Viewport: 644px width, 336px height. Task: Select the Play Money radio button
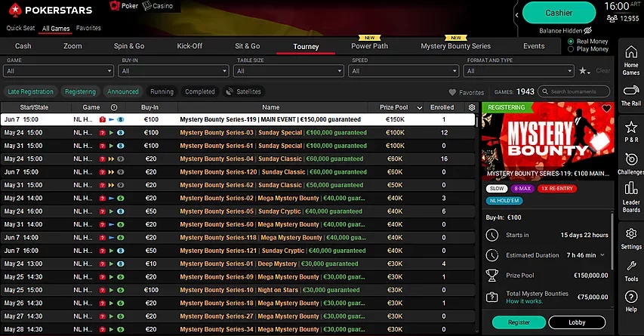point(571,49)
